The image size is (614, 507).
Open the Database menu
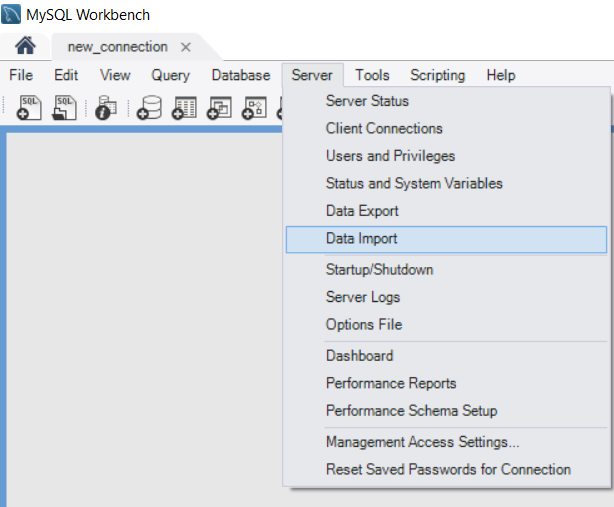tap(241, 75)
